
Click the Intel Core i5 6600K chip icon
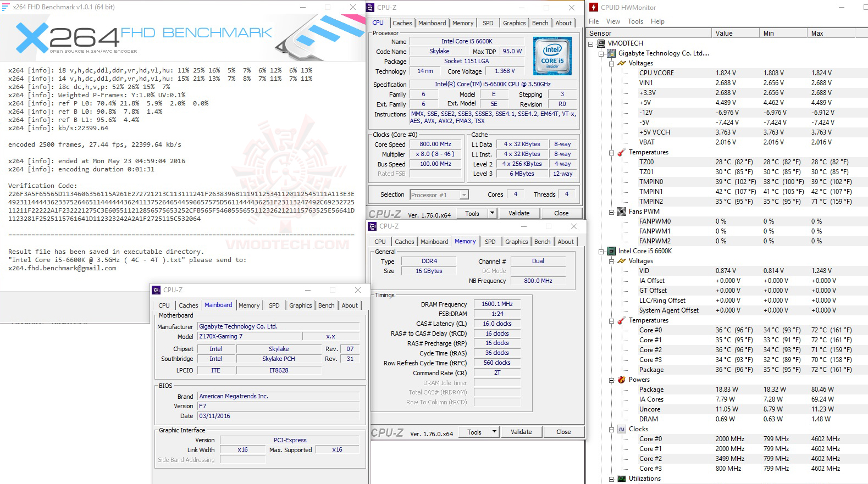pos(611,251)
